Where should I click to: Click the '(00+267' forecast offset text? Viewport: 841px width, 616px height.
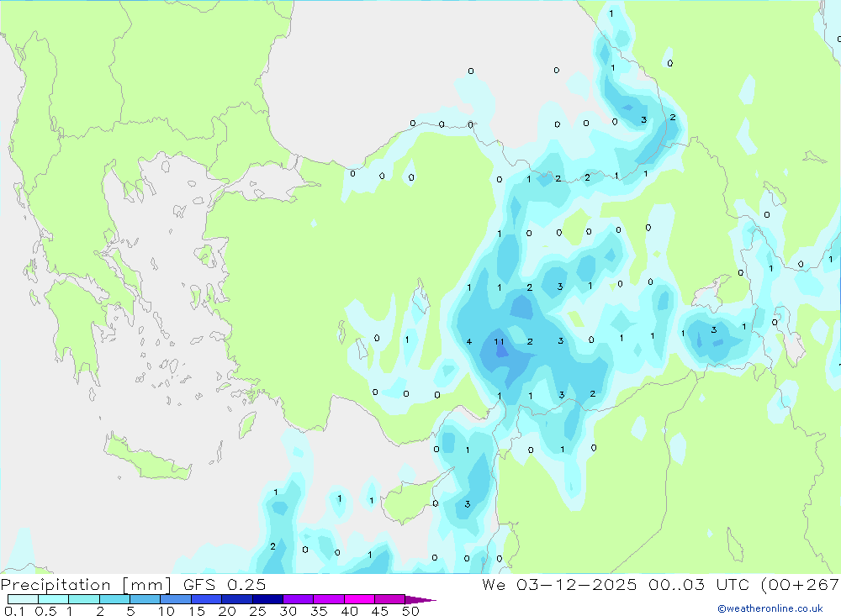(801, 584)
